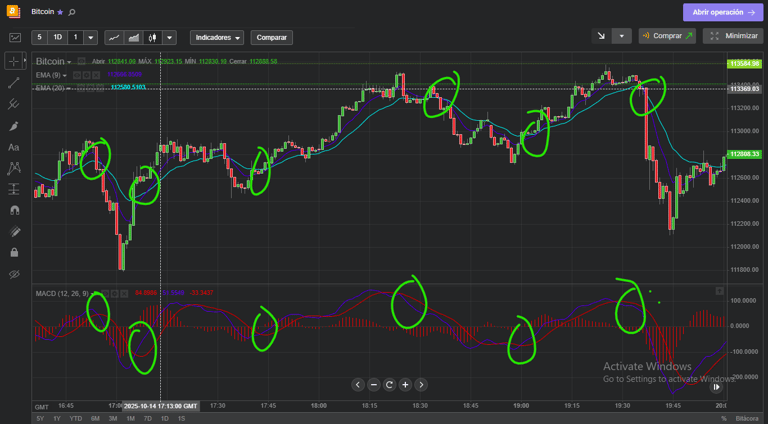This screenshot has width=768, height=424.
Task: Select the 3M range tab
Action: click(x=113, y=419)
